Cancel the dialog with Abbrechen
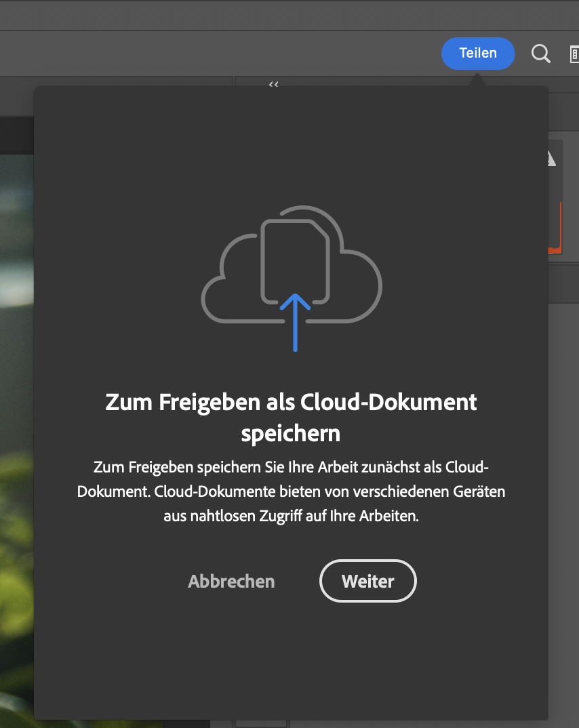This screenshot has width=579, height=728. tap(231, 582)
